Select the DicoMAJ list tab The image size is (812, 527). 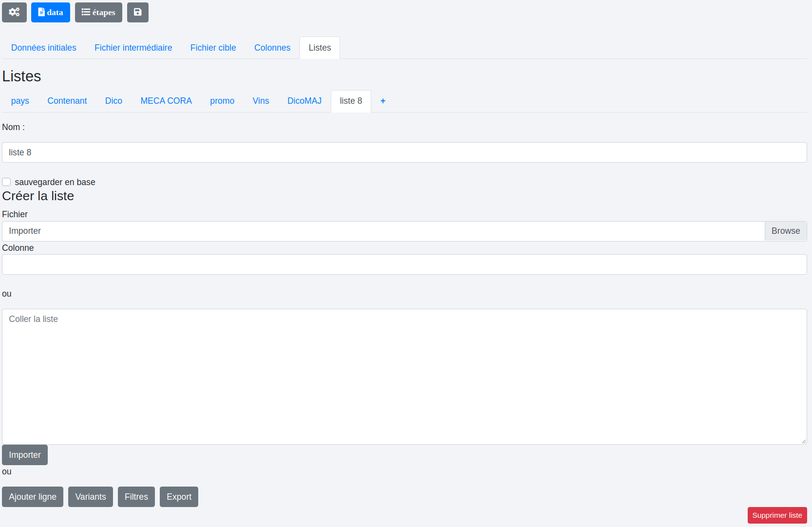point(304,101)
